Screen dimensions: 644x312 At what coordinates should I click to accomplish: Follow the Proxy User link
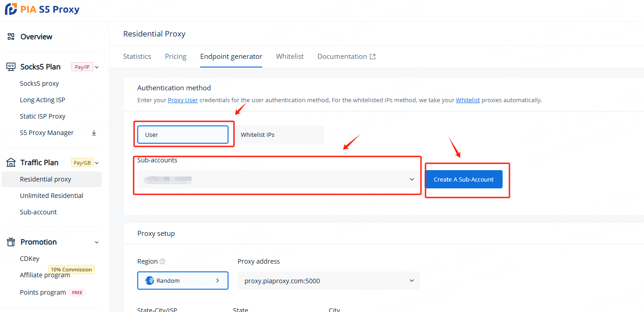(x=183, y=100)
